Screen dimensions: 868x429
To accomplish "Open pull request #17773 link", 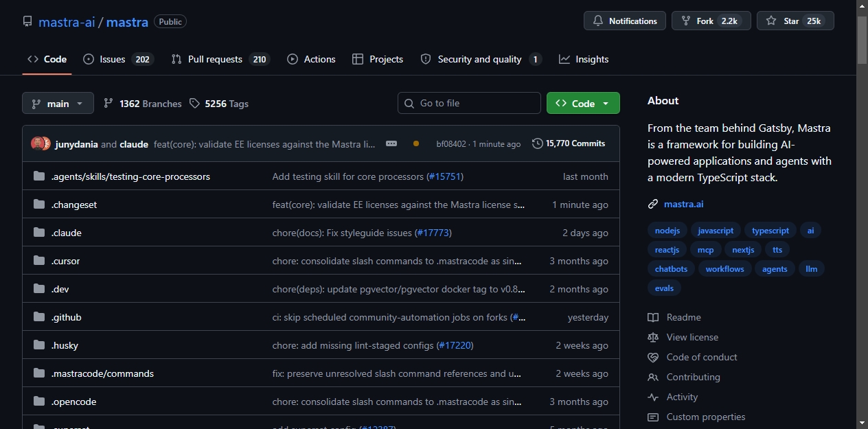I will (433, 233).
